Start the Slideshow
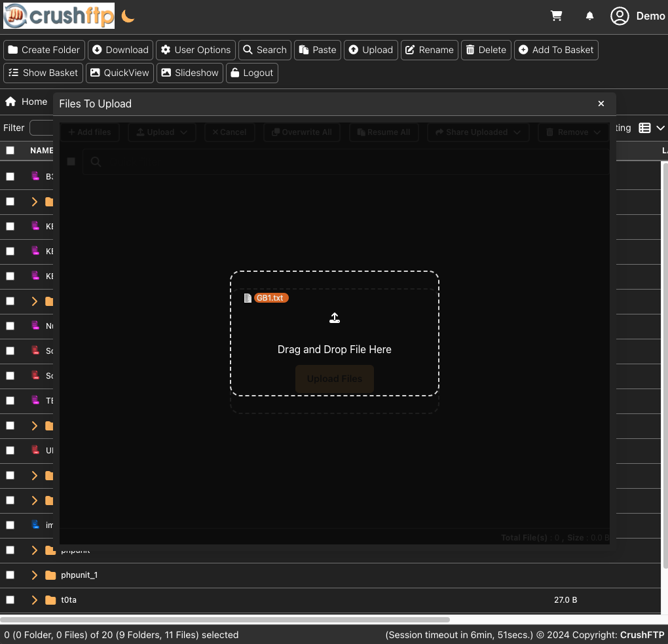This screenshot has height=644, width=668. tap(190, 73)
